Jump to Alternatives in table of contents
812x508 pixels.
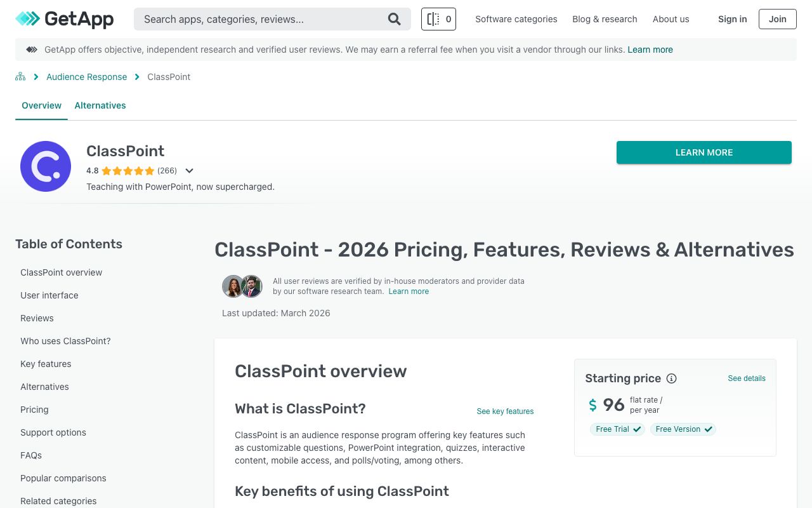coord(44,387)
